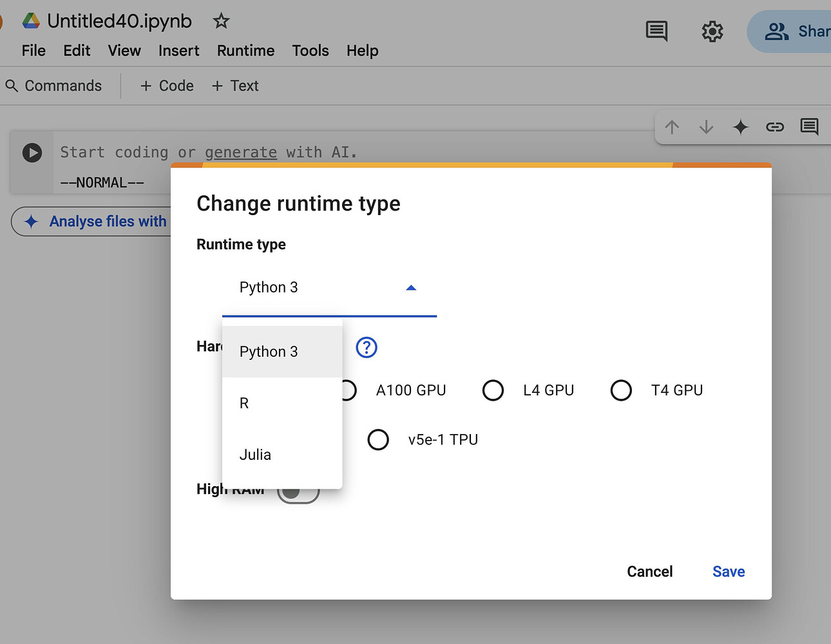Select the v5e-1 TPU accelerator
Image resolution: width=831 pixels, height=644 pixels.
point(378,439)
